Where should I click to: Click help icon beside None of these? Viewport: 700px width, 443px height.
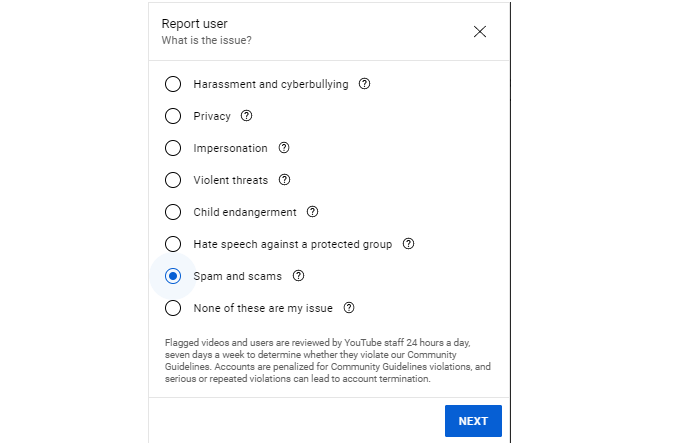coord(349,308)
